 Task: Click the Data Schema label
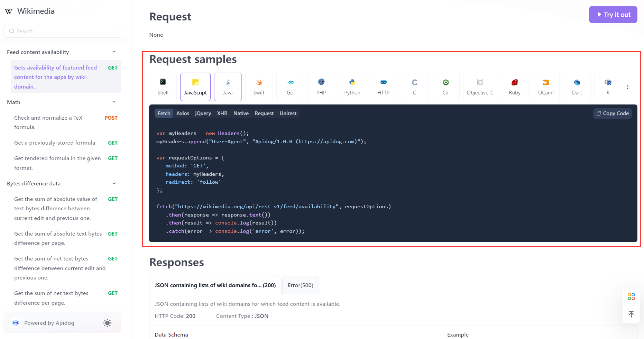click(x=171, y=335)
